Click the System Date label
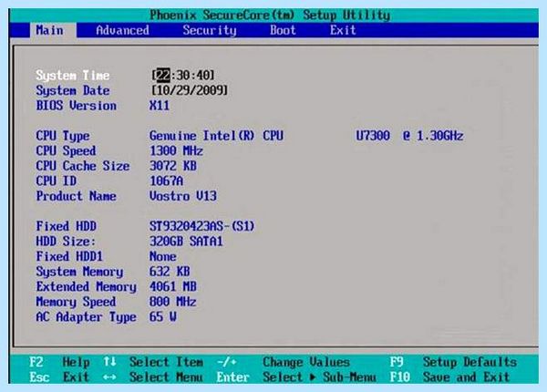 [x=73, y=90]
